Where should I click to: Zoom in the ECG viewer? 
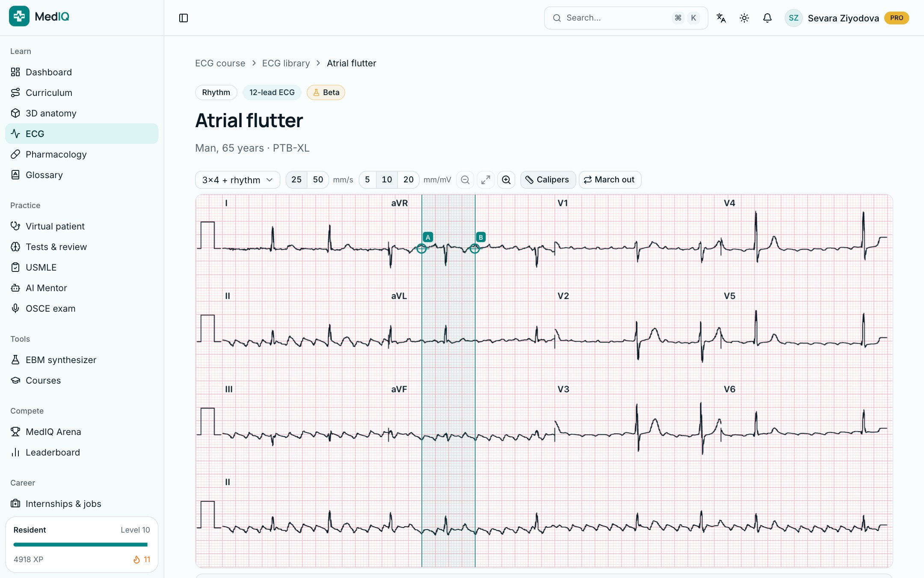(x=506, y=180)
